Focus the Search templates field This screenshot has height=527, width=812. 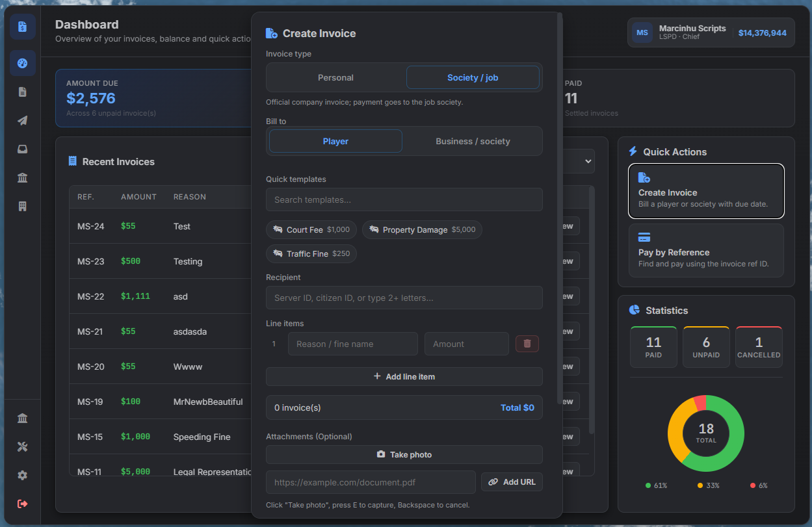click(x=404, y=199)
